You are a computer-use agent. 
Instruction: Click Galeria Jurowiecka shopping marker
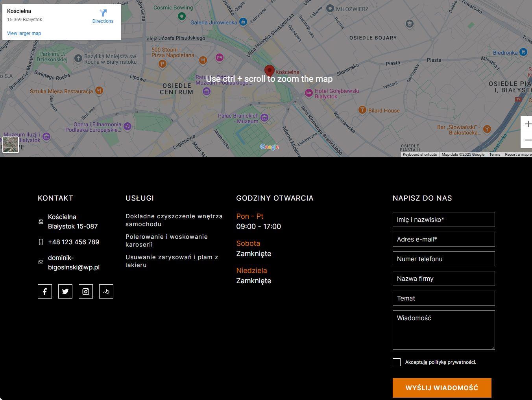coord(243,22)
